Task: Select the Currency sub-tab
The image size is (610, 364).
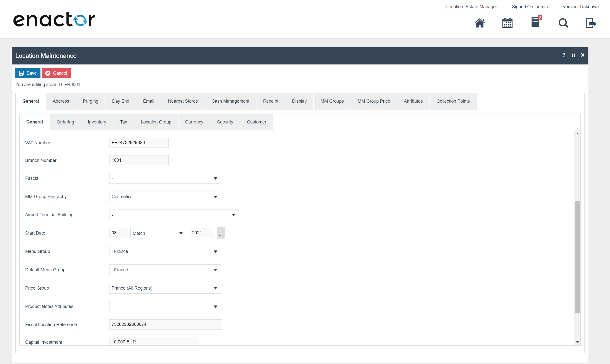Action: click(x=194, y=122)
